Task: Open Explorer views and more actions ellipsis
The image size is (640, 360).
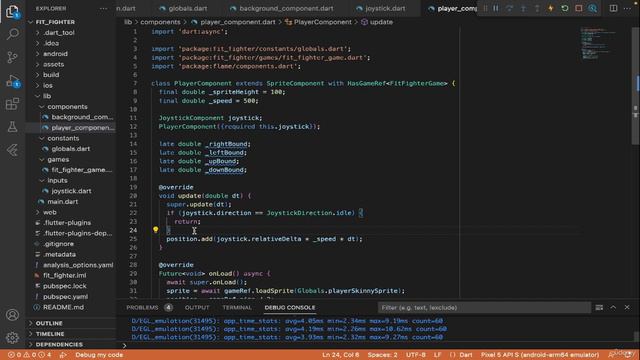Action: click(103, 8)
